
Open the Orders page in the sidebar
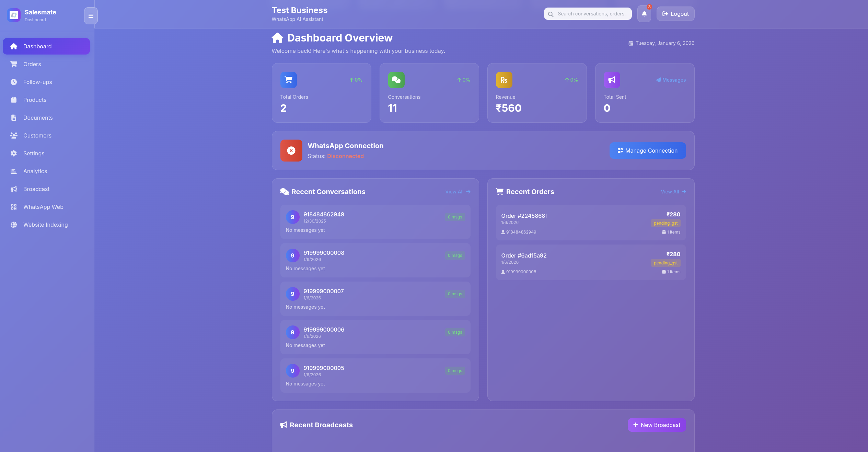click(32, 64)
